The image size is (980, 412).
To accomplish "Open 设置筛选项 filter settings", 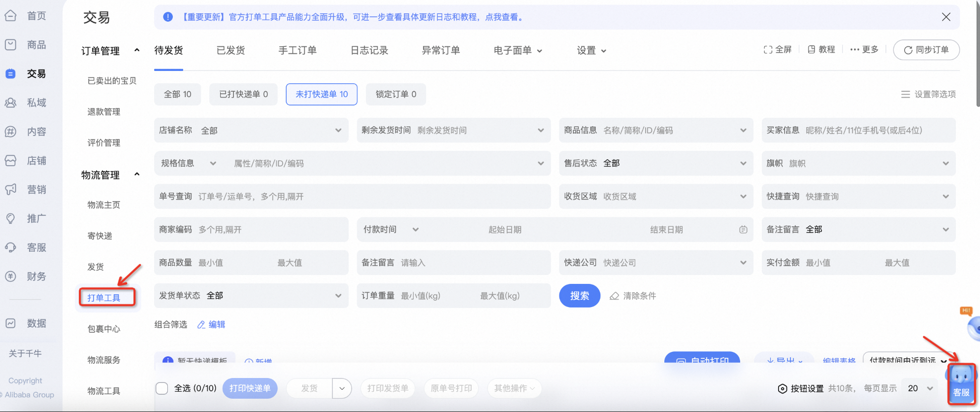I will (x=928, y=94).
